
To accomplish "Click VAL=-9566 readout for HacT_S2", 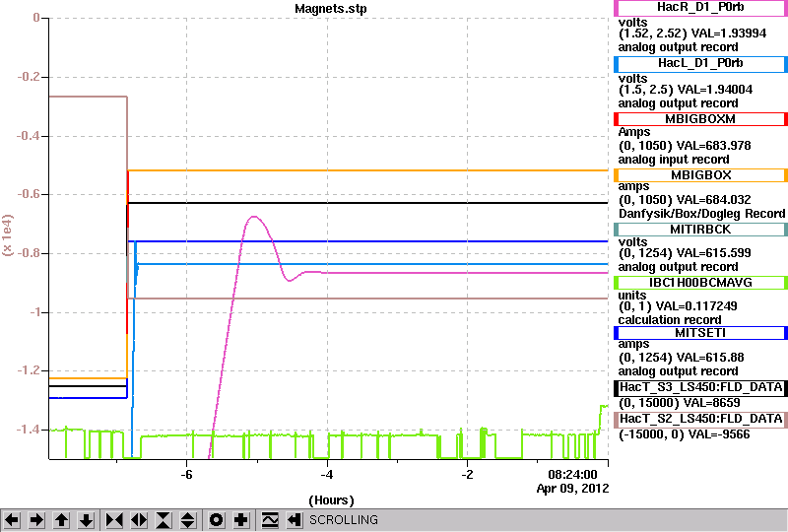I will (719, 434).
